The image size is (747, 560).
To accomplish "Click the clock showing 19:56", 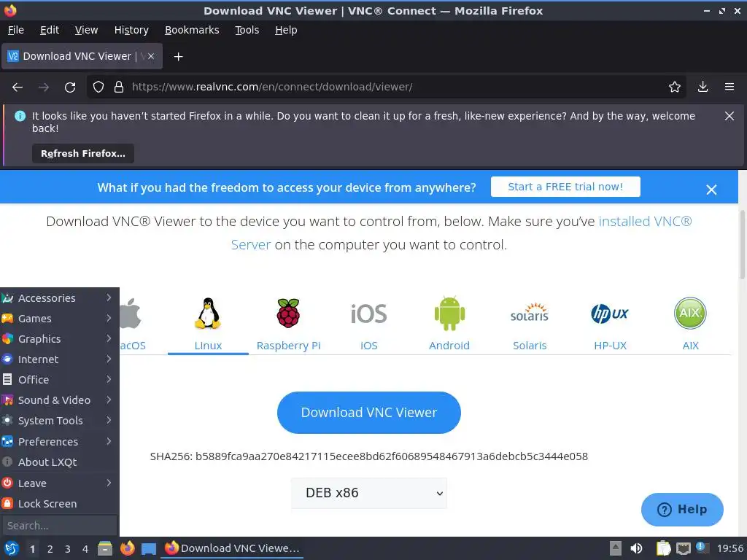I will (x=729, y=548).
